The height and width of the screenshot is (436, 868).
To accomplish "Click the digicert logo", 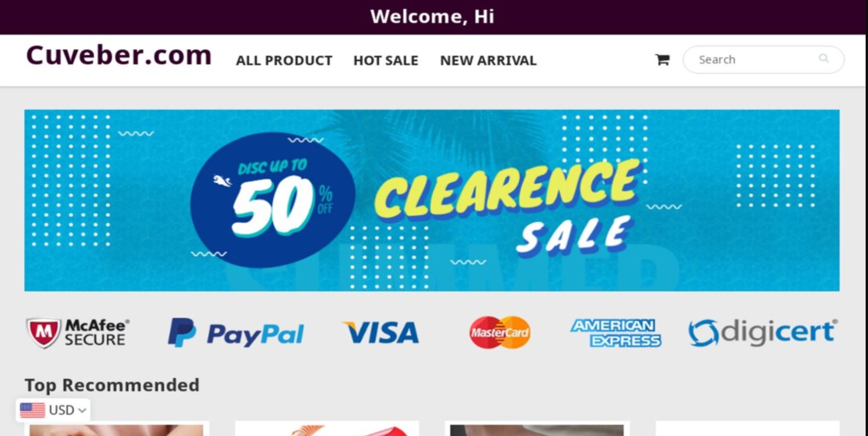I will 763,333.
